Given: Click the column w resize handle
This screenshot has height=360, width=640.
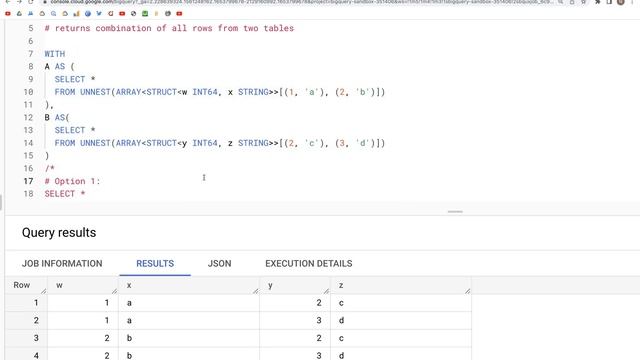Looking at the screenshot, I should pos(114,291).
